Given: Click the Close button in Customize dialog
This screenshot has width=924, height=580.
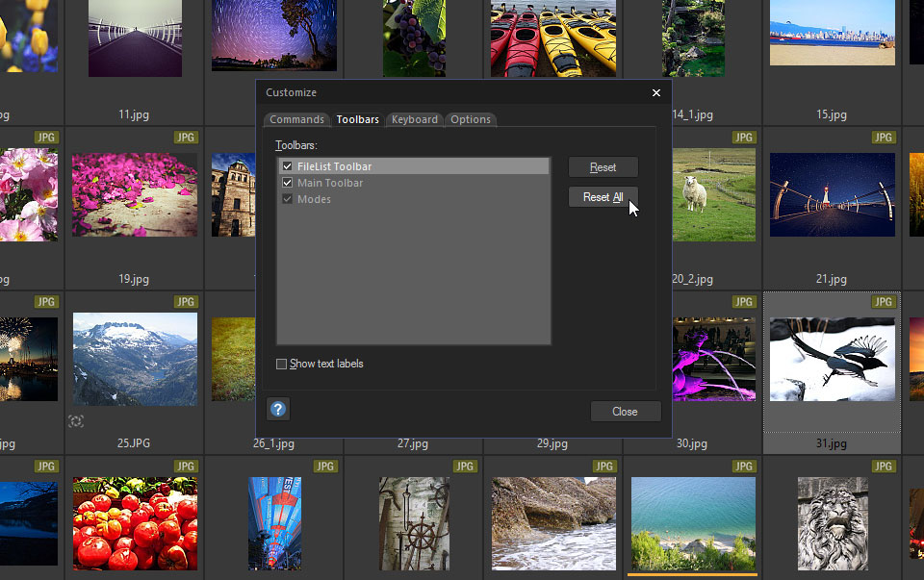Looking at the screenshot, I should tap(626, 411).
